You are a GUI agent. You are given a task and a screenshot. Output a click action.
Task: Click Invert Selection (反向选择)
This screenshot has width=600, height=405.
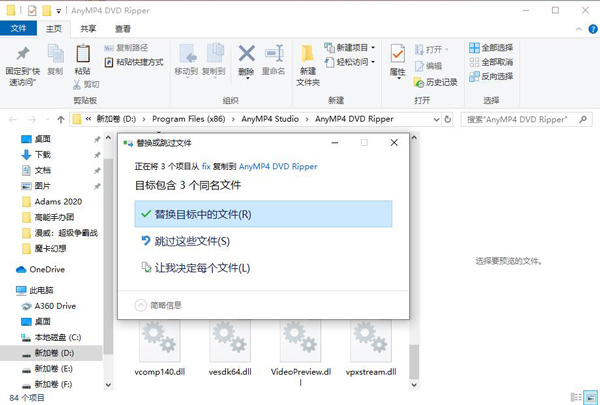(x=491, y=77)
